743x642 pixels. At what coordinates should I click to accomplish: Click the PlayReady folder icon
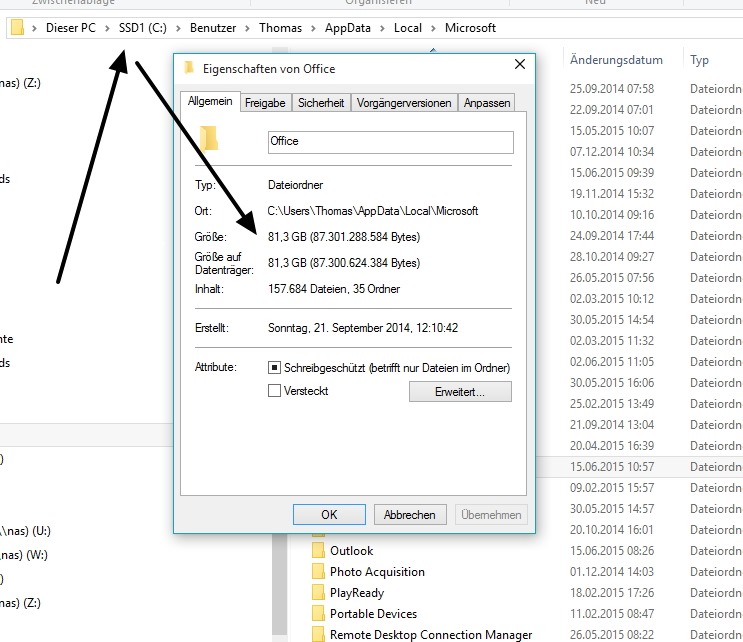(318, 593)
